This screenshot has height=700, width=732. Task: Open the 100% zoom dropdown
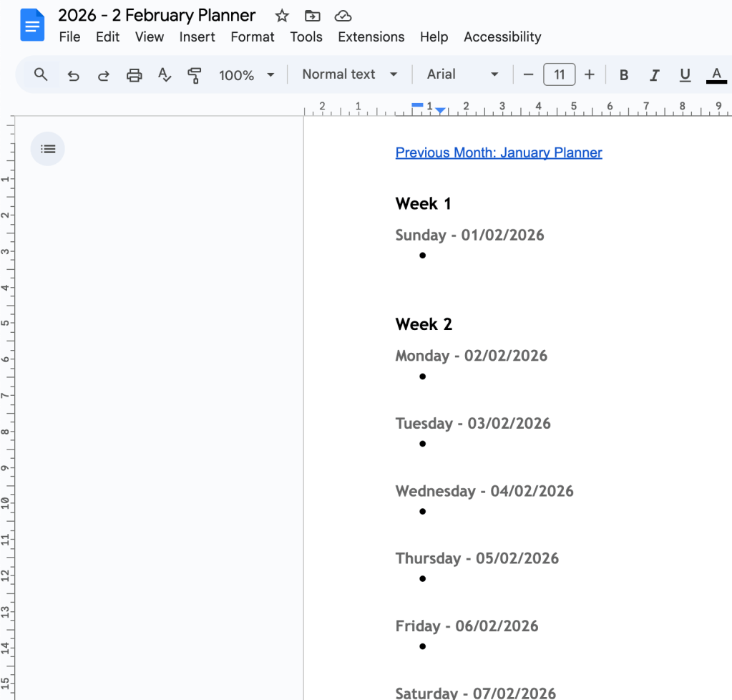(247, 75)
